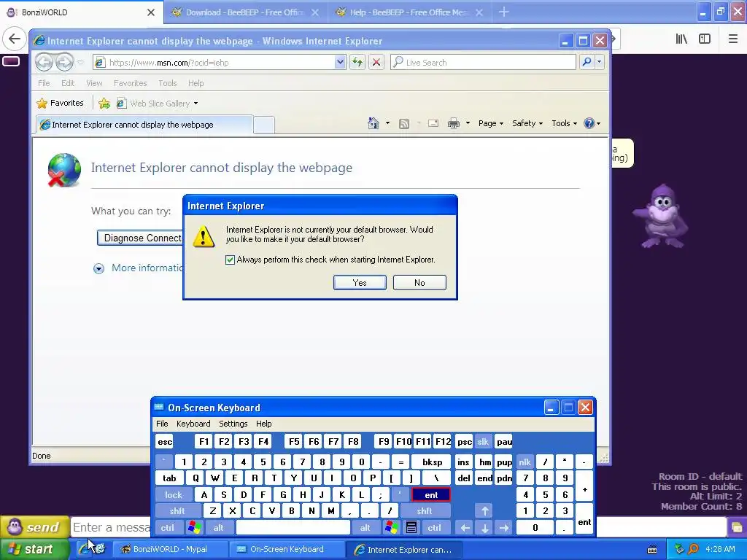Click the Home icon in command bar

373,123
